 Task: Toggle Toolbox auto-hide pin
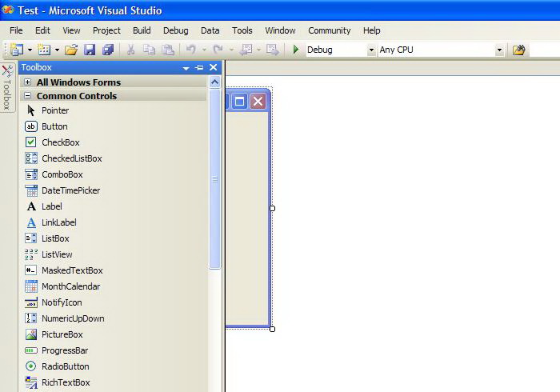[199, 67]
